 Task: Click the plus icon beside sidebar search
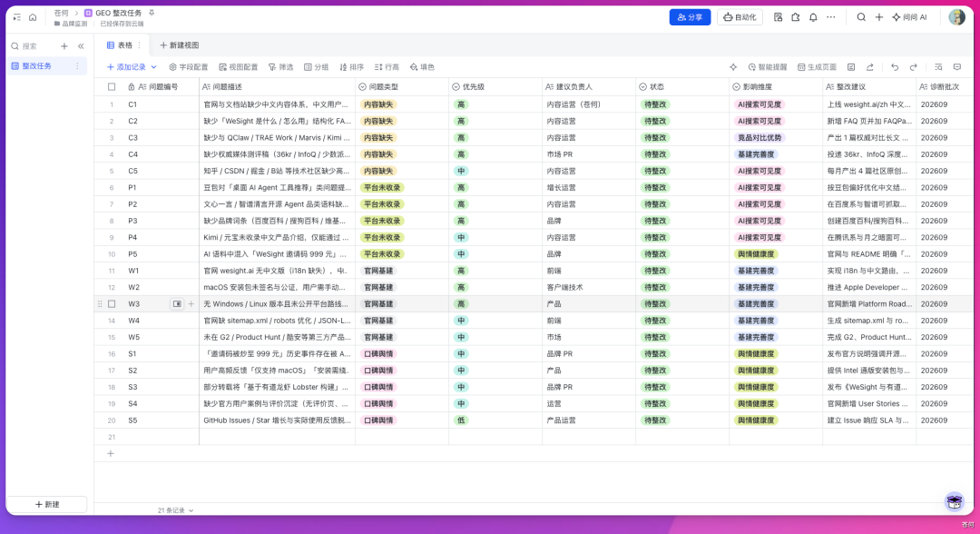pyautogui.click(x=64, y=46)
